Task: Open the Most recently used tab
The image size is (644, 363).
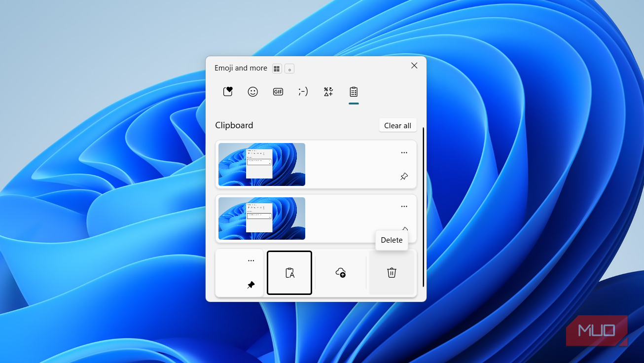Action: [x=227, y=92]
